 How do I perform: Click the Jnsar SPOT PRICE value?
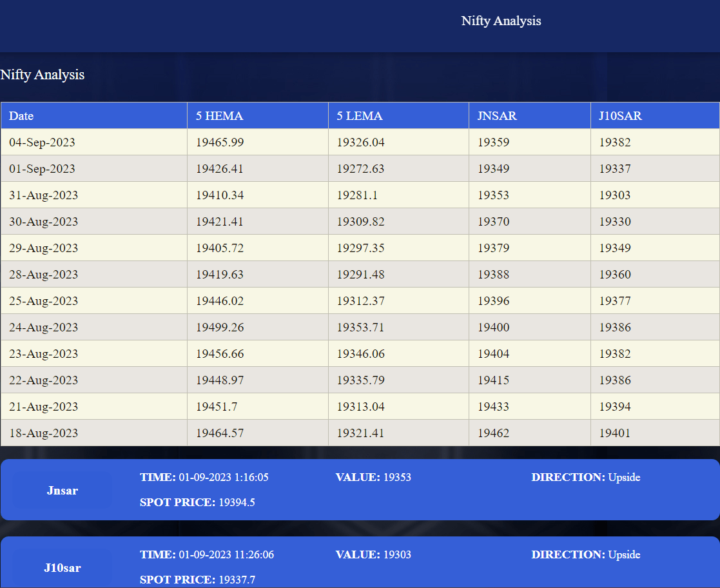click(197, 502)
